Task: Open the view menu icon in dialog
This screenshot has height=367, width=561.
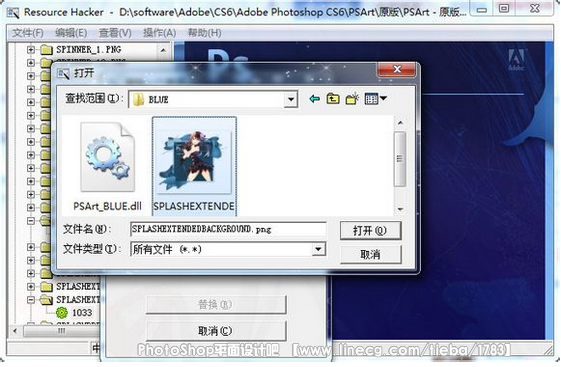Action: pyautogui.click(x=376, y=98)
